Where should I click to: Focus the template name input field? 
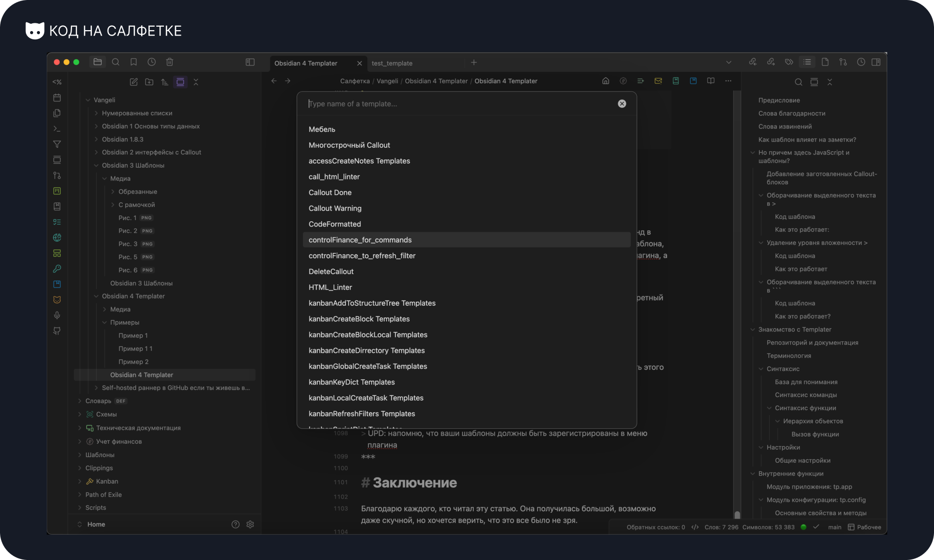[x=460, y=104]
